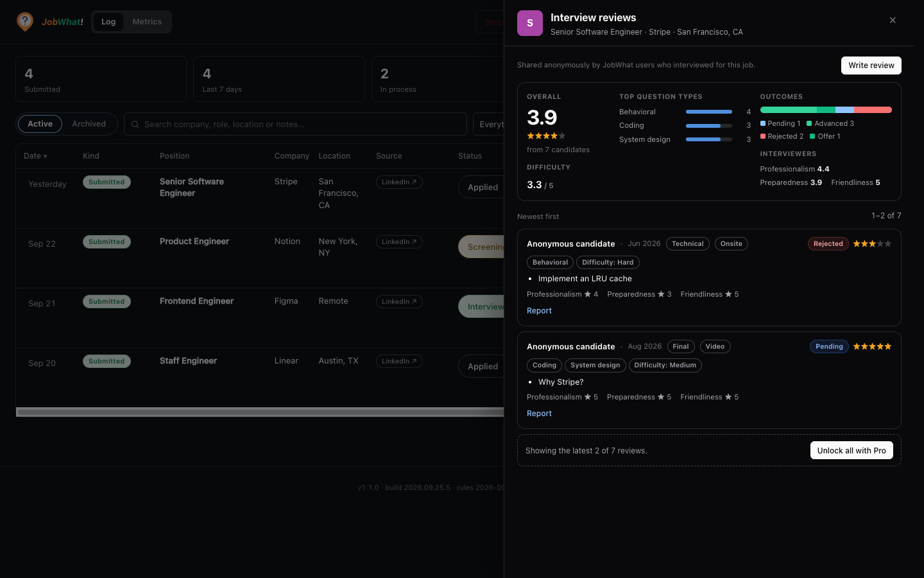Image resolution: width=924 pixels, height=578 pixels.
Task: Click the Rejected outcome badge
Action: pyautogui.click(x=828, y=244)
